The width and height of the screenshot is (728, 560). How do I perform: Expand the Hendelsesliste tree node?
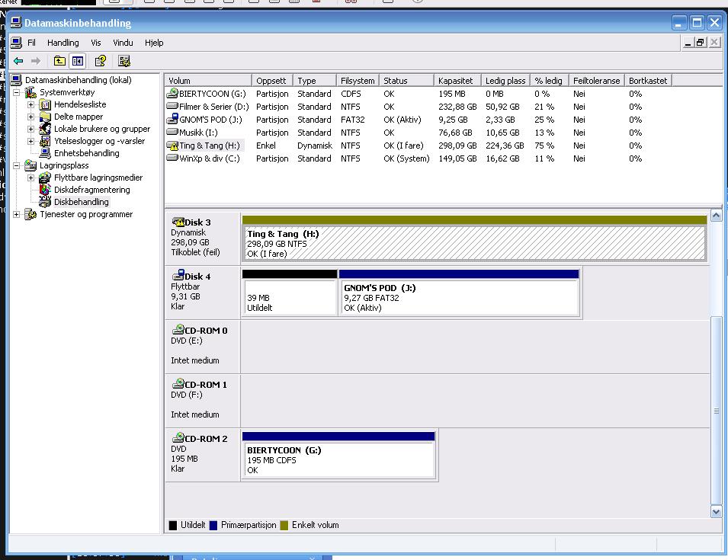click(30, 105)
